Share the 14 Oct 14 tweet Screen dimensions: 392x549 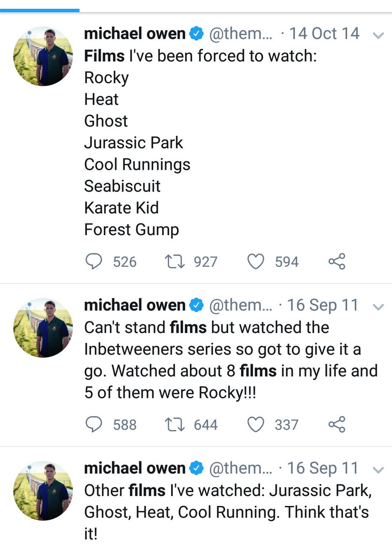pyautogui.click(x=337, y=262)
